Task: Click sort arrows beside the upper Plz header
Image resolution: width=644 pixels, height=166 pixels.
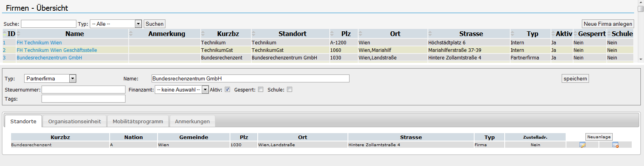Action: click(332, 34)
